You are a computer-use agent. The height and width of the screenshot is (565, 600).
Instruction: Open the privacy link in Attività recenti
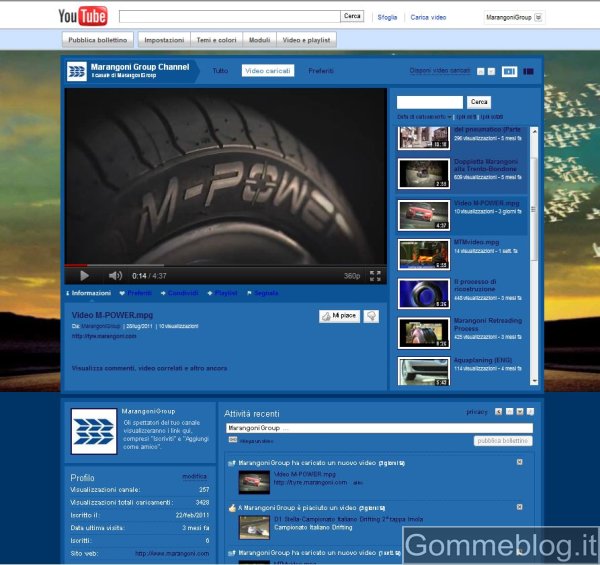[x=476, y=412]
